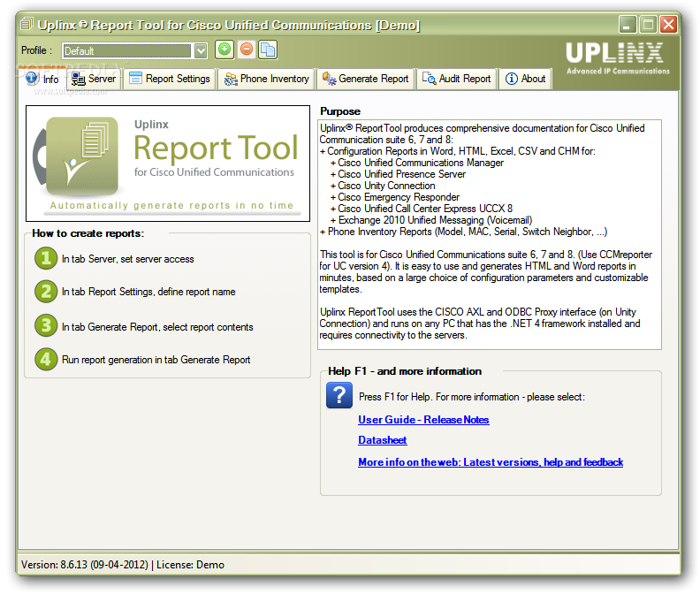The height and width of the screenshot is (594, 700).
Task: Click 'Press F1 for Help' text
Action: coord(472,397)
